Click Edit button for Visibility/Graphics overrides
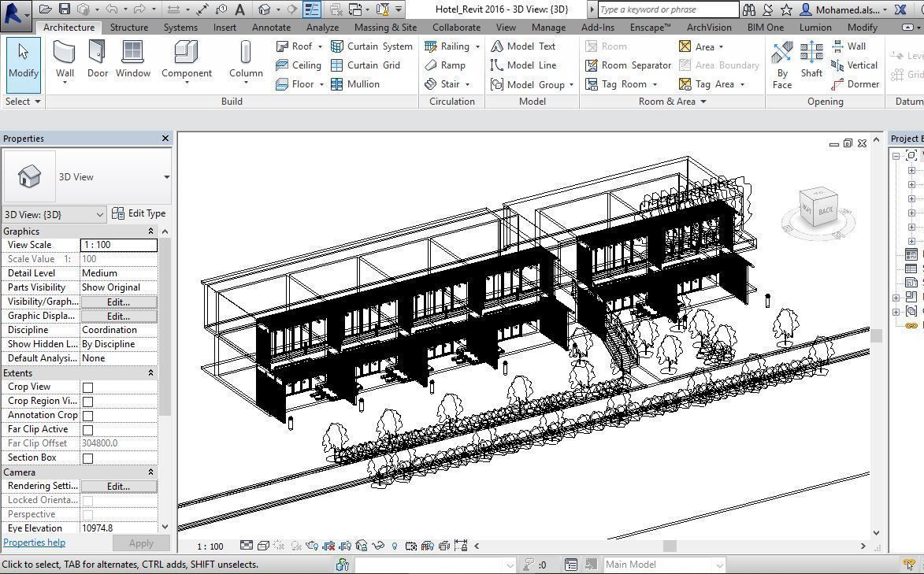 pyautogui.click(x=118, y=302)
